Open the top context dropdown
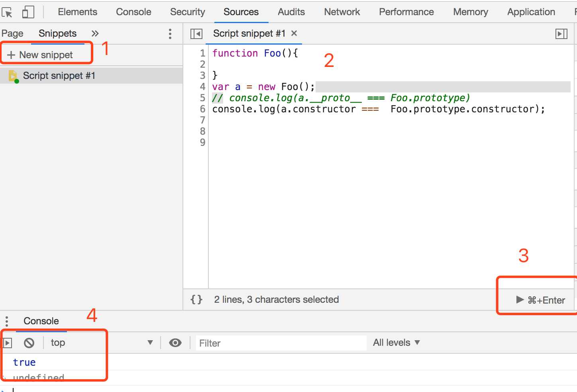The width and height of the screenshot is (577, 392). coord(102,343)
